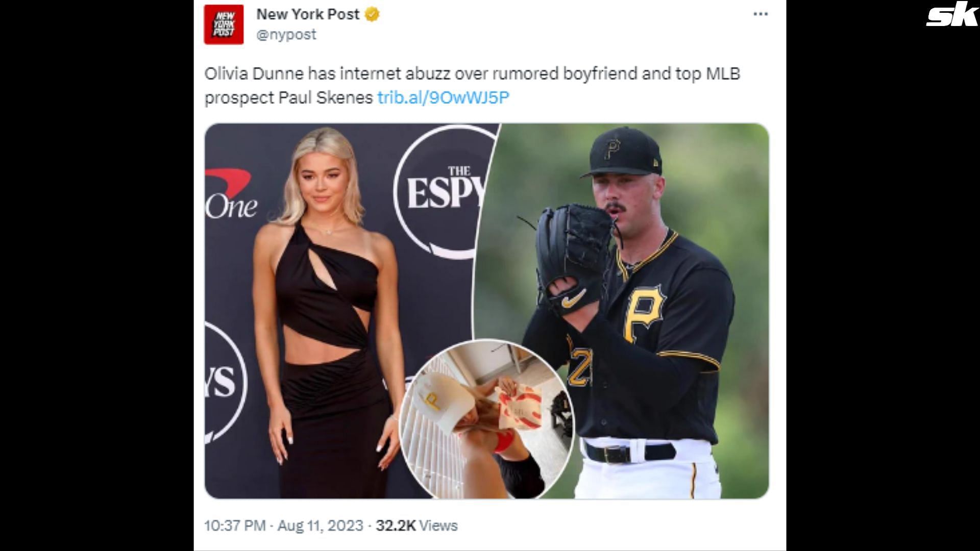
Task: Click the 32.2K Views counter
Action: click(416, 525)
